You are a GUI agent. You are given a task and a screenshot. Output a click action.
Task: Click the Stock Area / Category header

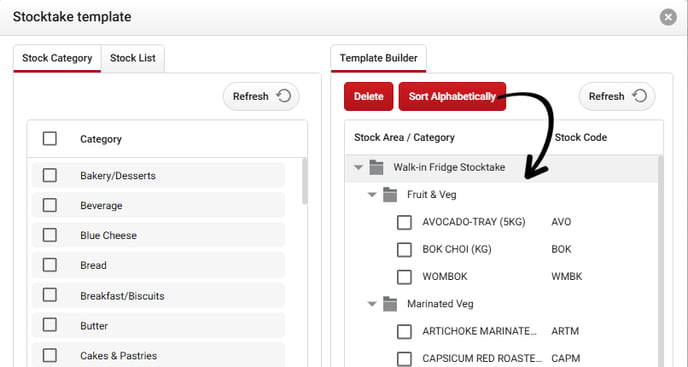tap(404, 137)
